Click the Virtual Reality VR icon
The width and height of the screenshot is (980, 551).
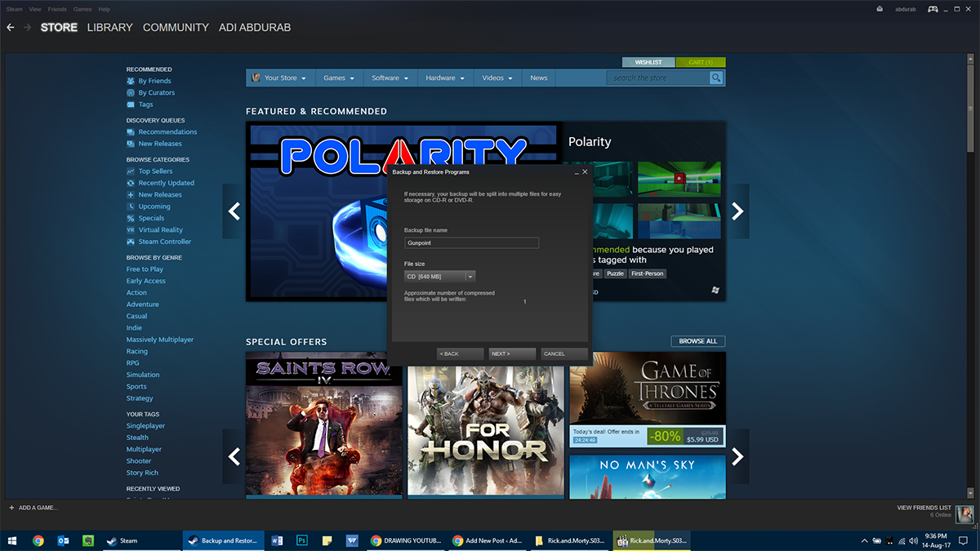click(131, 230)
